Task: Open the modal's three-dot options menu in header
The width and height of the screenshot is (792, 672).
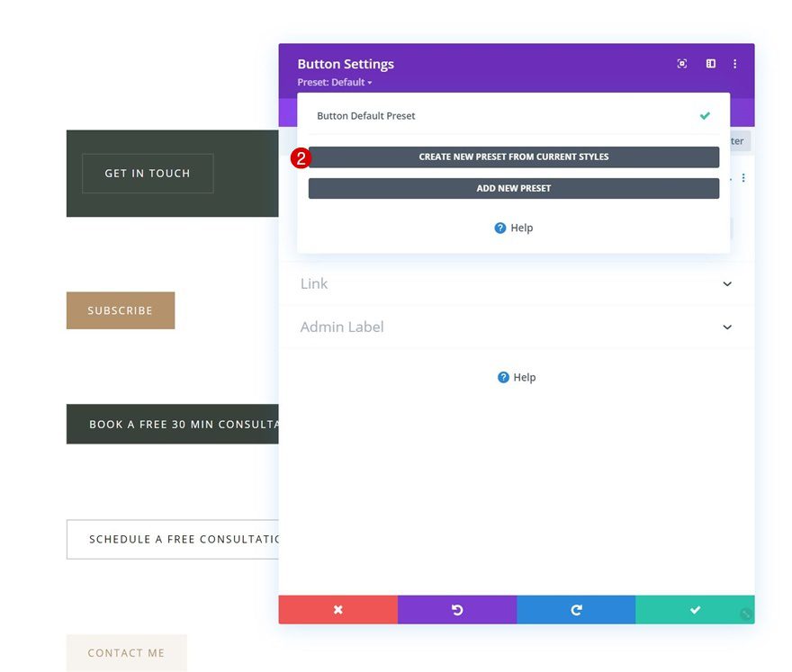Action: [x=734, y=63]
